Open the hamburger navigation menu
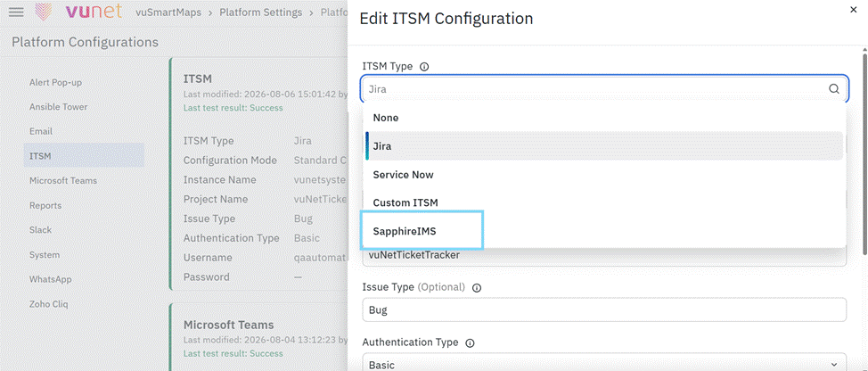This screenshot has height=371, width=868. coord(16,12)
